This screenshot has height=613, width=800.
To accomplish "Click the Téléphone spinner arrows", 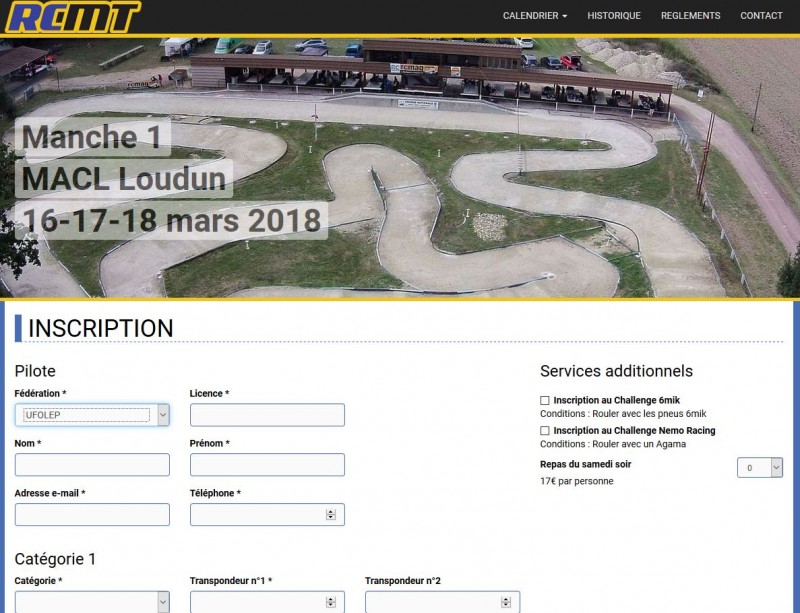I will 331,514.
